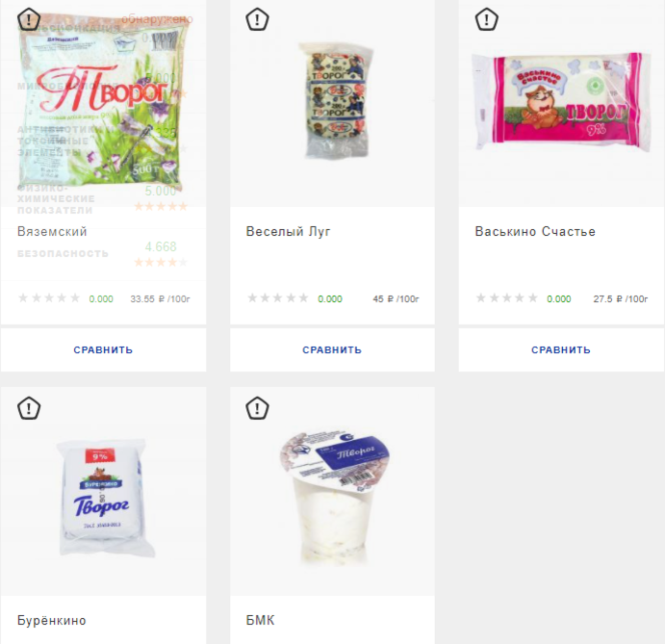
Task: Click warning pentagon icon on БМК card
Action: click(x=257, y=408)
